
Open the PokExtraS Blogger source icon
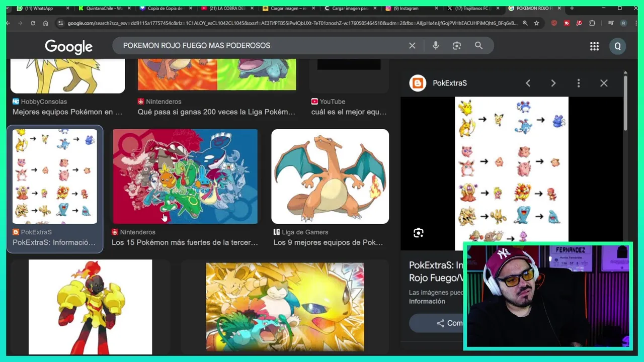pos(418,83)
